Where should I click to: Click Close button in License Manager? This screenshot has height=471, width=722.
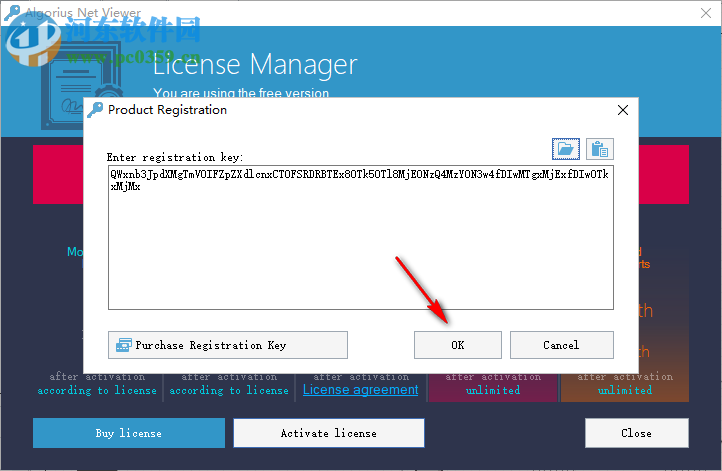[637, 433]
